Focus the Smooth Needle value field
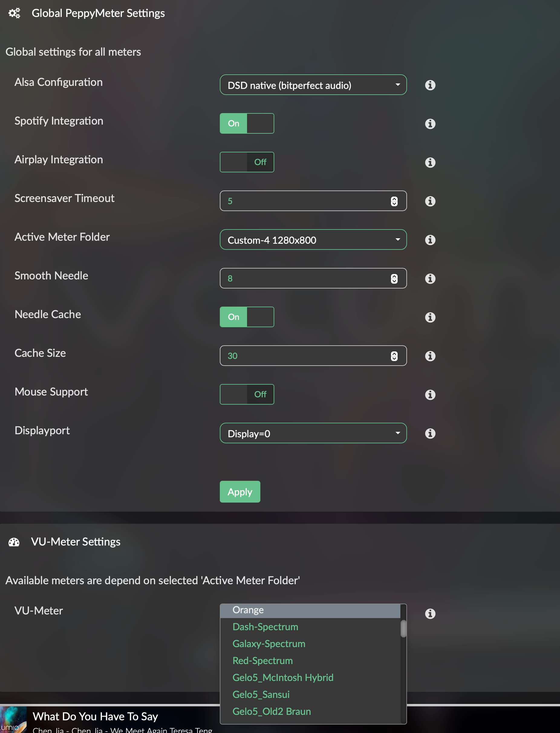Image resolution: width=560 pixels, height=733 pixels. [313, 278]
